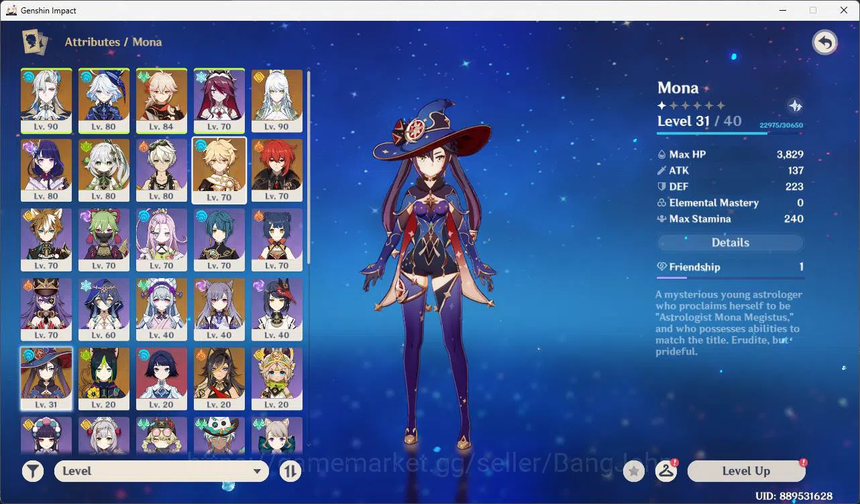This screenshot has width=860, height=504.
Task: Click the back arrow return button
Action: (824, 43)
